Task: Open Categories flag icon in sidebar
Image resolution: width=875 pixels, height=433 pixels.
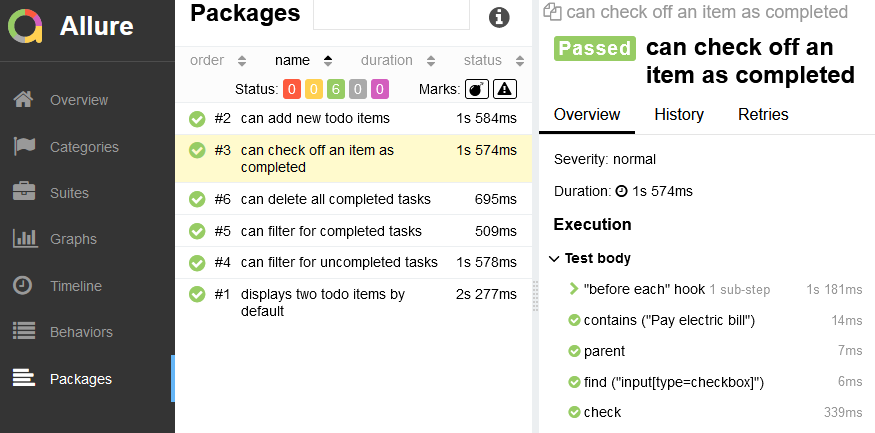Action: (x=24, y=147)
